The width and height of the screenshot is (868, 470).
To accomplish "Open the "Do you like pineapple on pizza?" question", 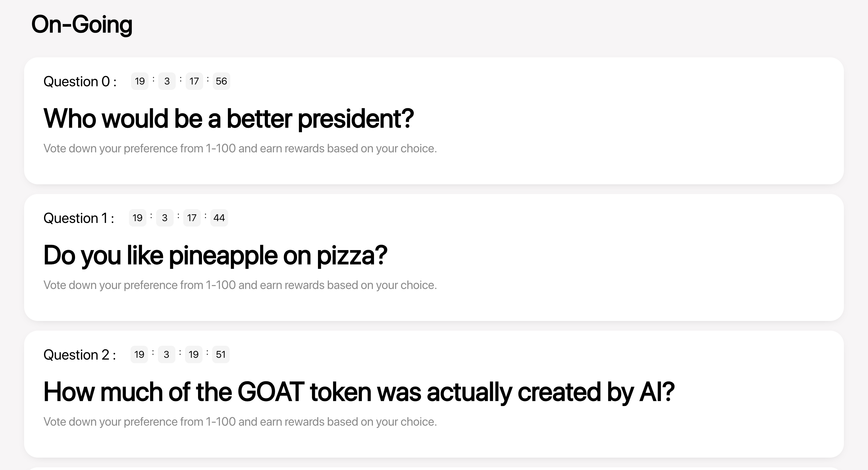I will (x=215, y=255).
